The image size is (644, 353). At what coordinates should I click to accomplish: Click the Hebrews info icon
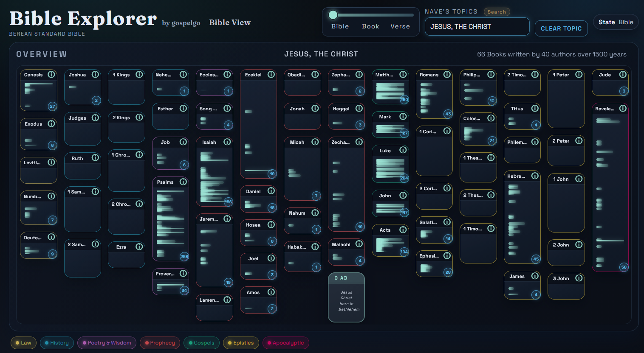click(534, 176)
